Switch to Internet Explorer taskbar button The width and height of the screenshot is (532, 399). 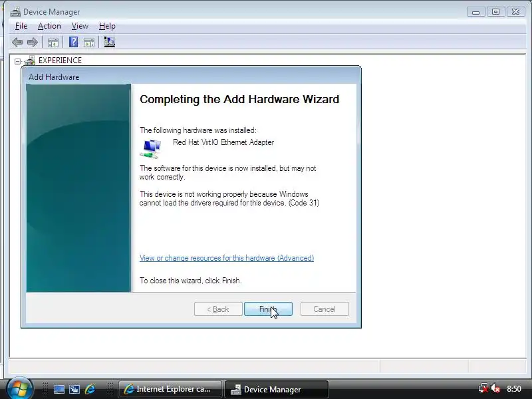click(x=170, y=389)
